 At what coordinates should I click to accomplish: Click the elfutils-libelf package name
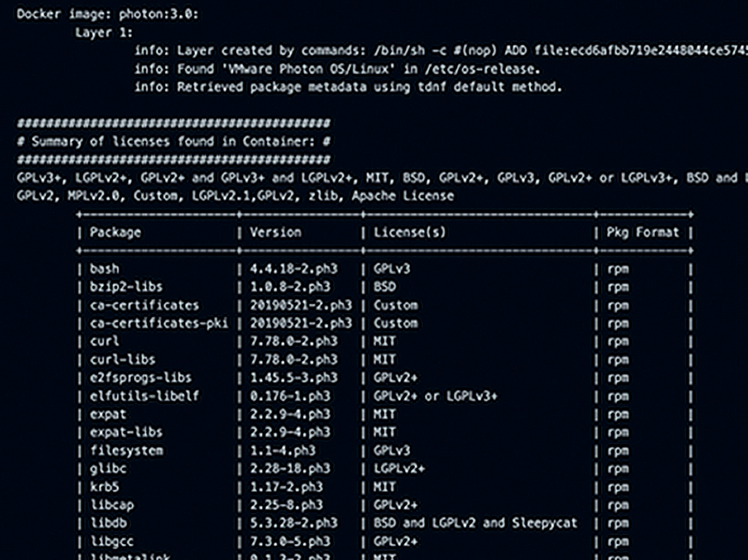pyautogui.click(x=144, y=396)
